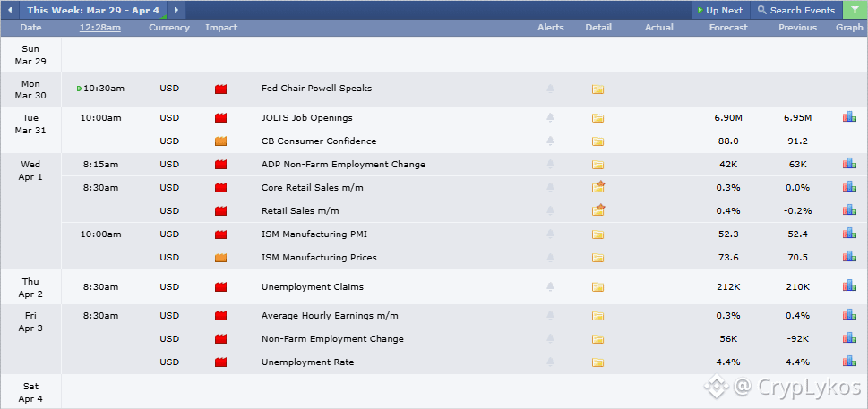Click red impact icon for JOLTS Job Openings
This screenshot has width=868, height=409.
click(x=221, y=118)
